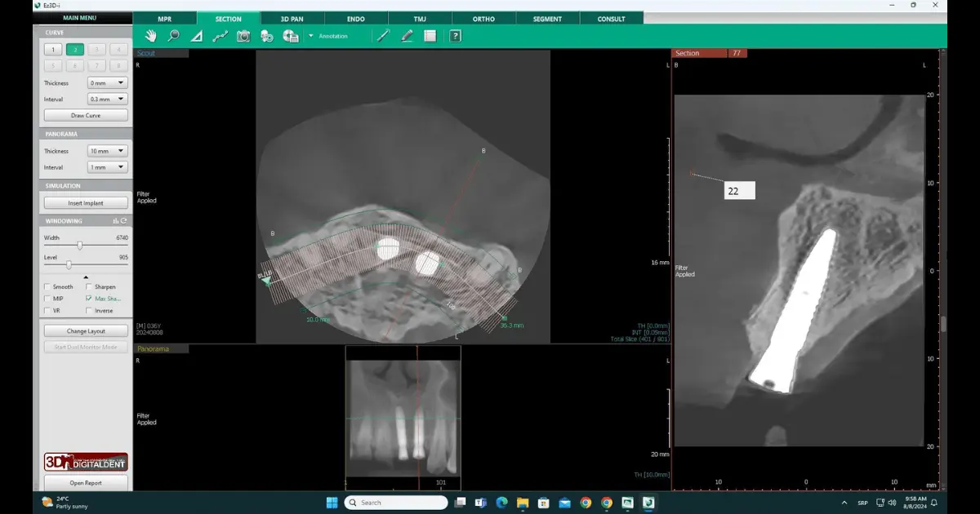Open the help question mark icon
Screen dimensions: 980x514
455,36
